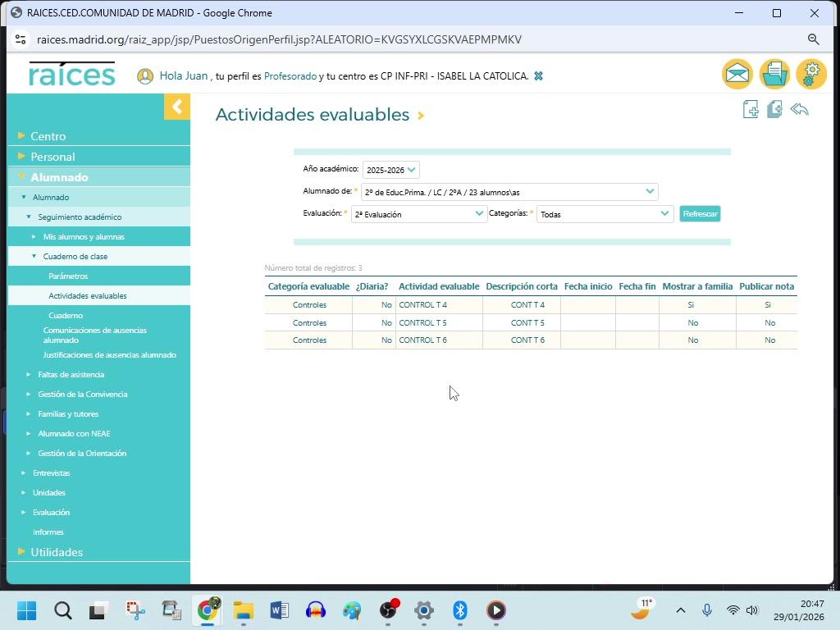The height and width of the screenshot is (630, 840).
Task: Sort by Mostrar a familia header
Action: pyautogui.click(x=697, y=286)
